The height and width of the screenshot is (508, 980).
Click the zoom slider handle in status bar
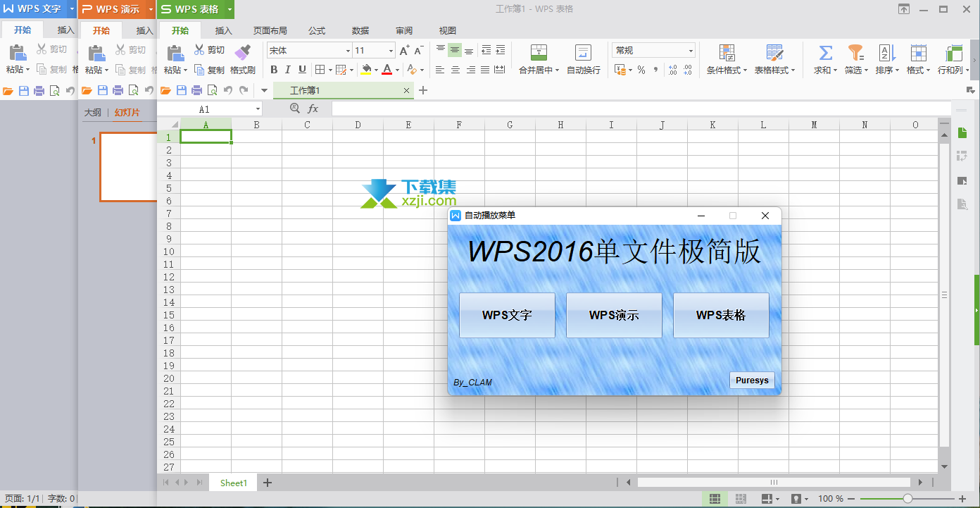point(907,499)
